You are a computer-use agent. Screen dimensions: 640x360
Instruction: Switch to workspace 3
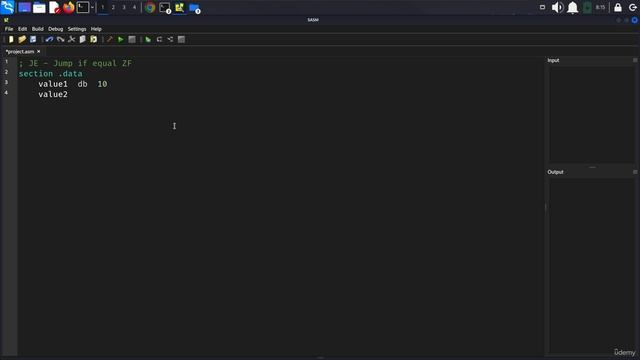coord(124,7)
